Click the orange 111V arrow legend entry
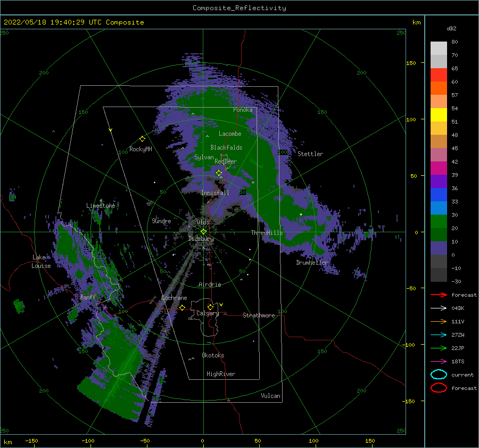Viewport: 479px width, 448px height. pyautogui.click(x=439, y=321)
